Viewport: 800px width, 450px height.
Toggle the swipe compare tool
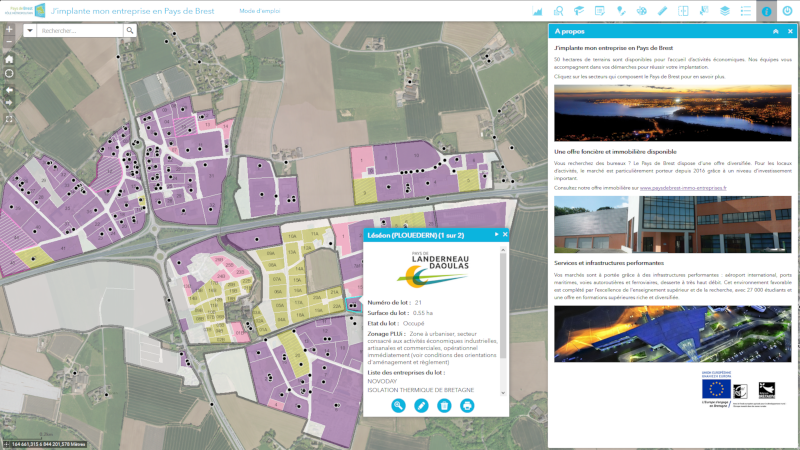point(683,11)
